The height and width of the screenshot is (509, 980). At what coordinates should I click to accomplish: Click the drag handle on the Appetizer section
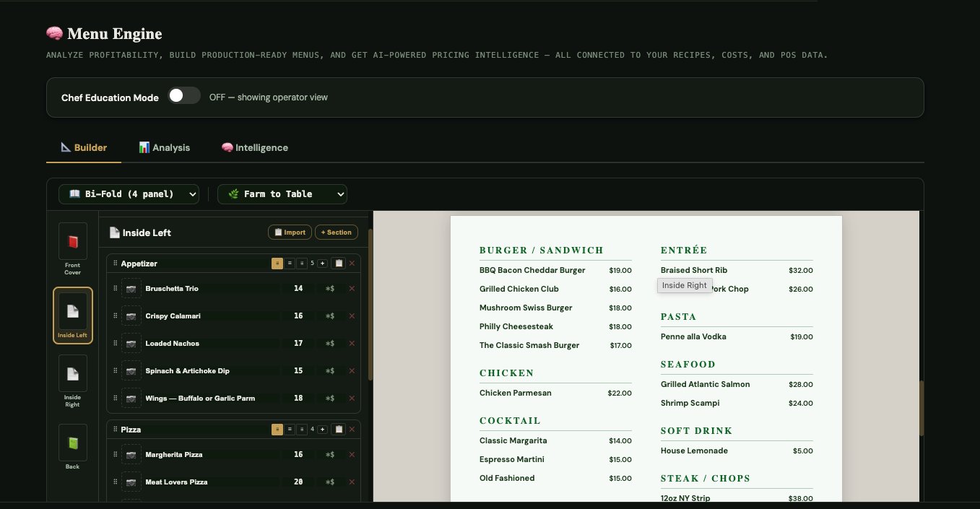point(115,264)
